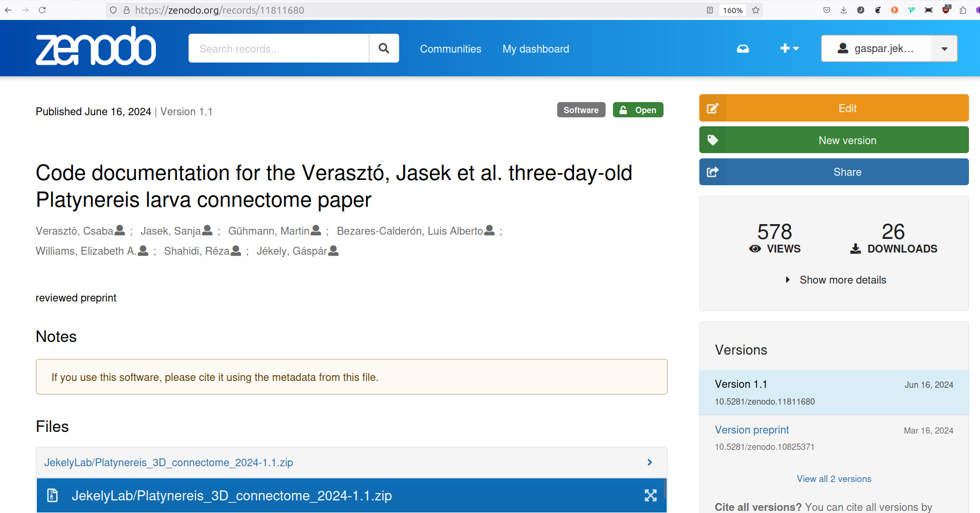Image resolution: width=980 pixels, height=513 pixels.
Task: Open the uploads inbox icon
Action: click(x=743, y=48)
